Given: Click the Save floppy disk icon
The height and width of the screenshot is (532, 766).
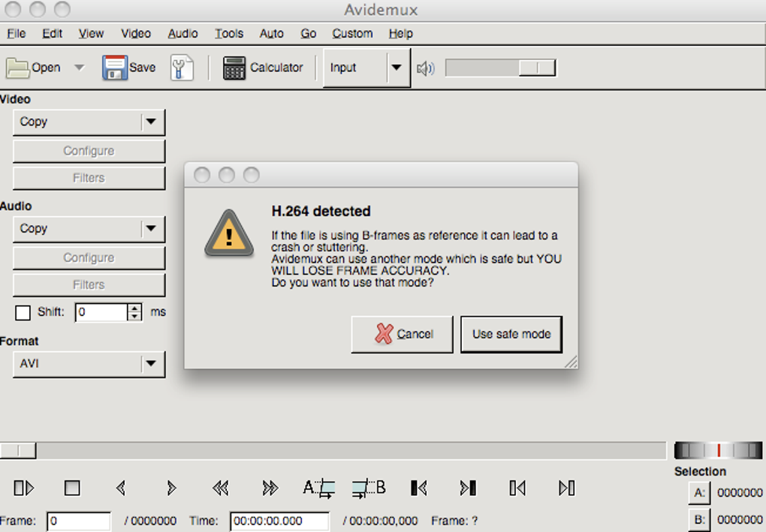Looking at the screenshot, I should tap(114, 68).
